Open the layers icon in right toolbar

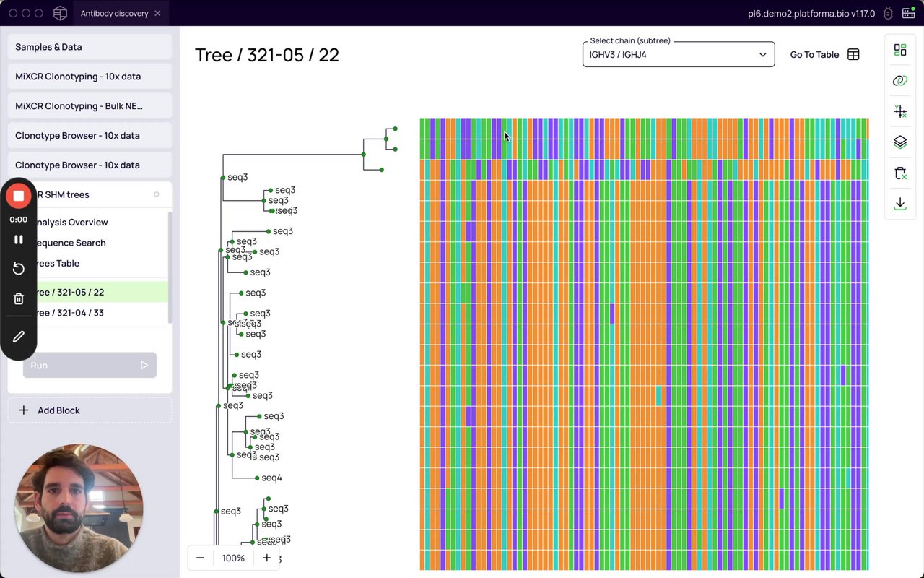900,142
